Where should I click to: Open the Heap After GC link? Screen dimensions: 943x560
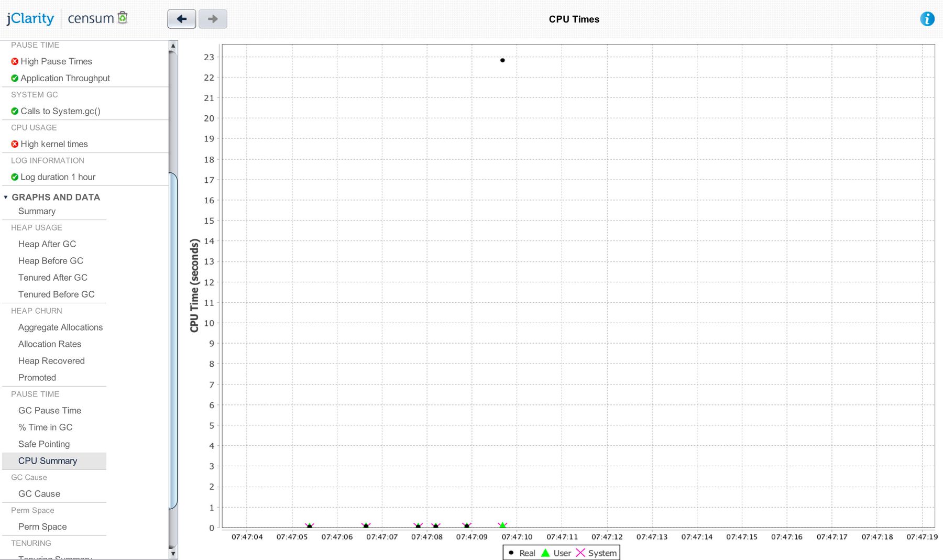pyautogui.click(x=47, y=244)
